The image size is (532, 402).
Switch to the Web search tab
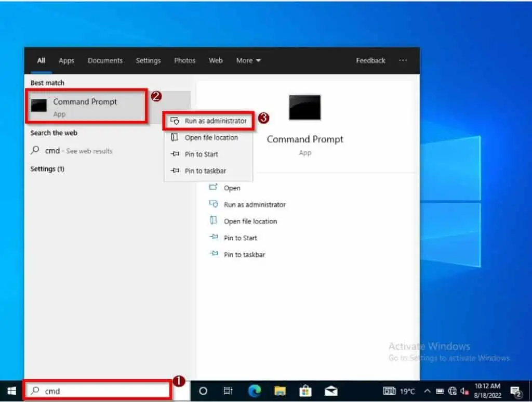pyautogui.click(x=216, y=60)
